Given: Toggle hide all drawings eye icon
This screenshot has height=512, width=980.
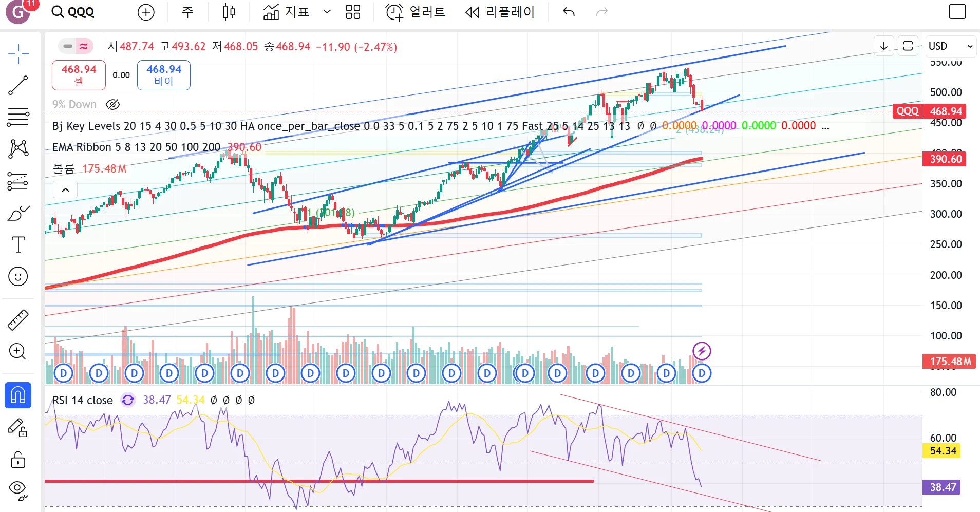Looking at the screenshot, I should (18, 490).
